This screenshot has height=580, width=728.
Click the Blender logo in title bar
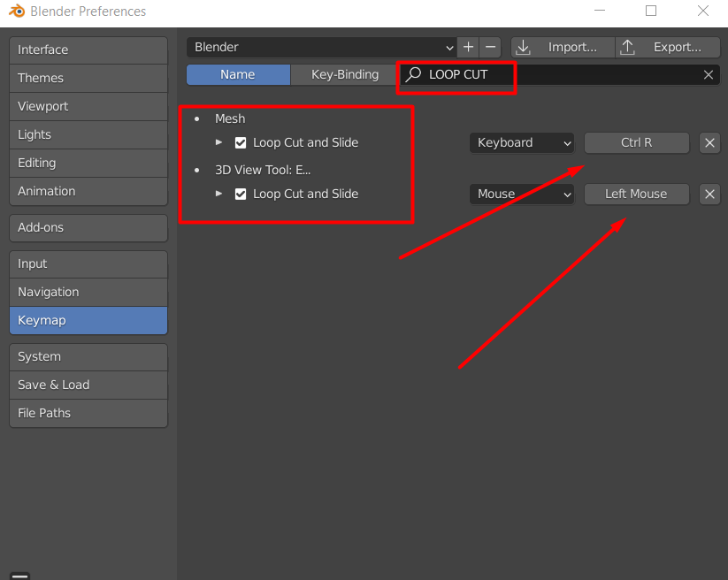[17, 11]
